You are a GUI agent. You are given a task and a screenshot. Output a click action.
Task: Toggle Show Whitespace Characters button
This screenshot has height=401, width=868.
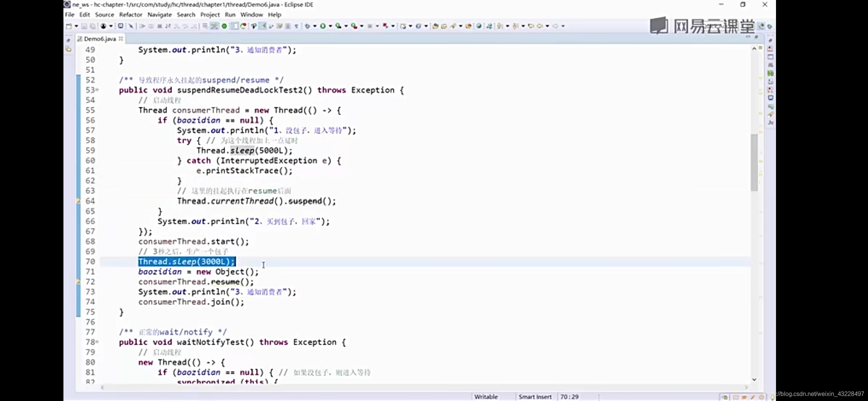click(x=296, y=26)
